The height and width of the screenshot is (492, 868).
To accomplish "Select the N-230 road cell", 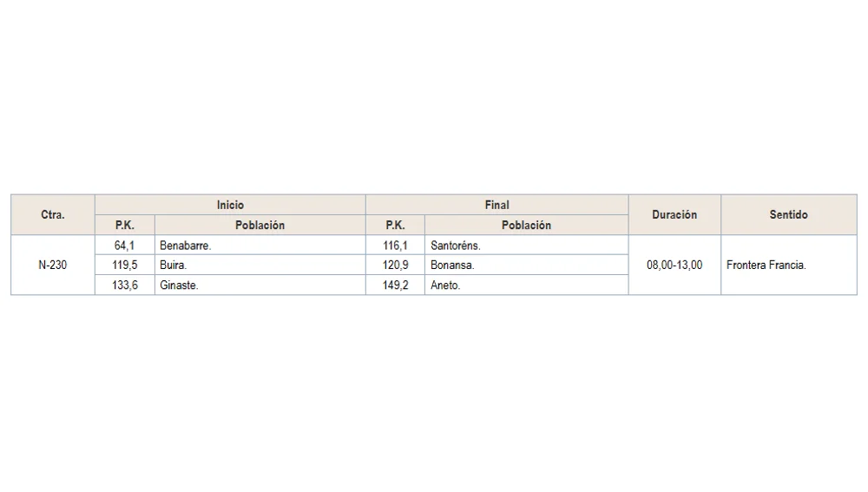I will coord(53,266).
